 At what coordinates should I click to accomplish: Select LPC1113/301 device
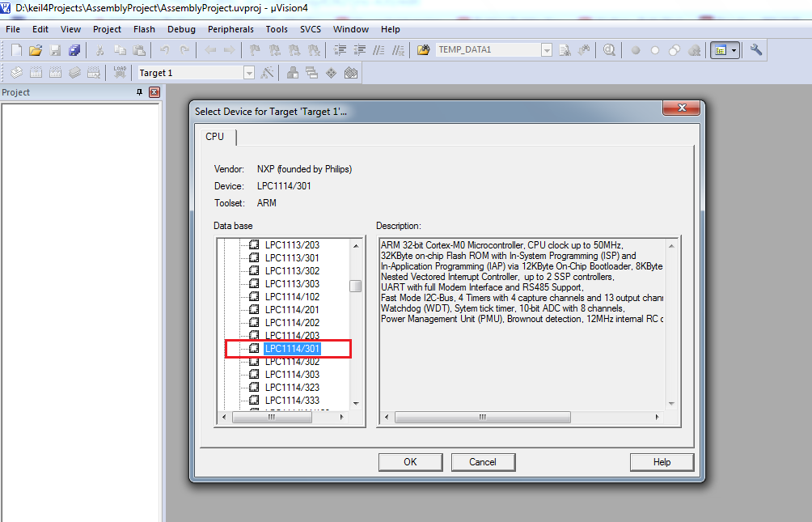point(292,257)
